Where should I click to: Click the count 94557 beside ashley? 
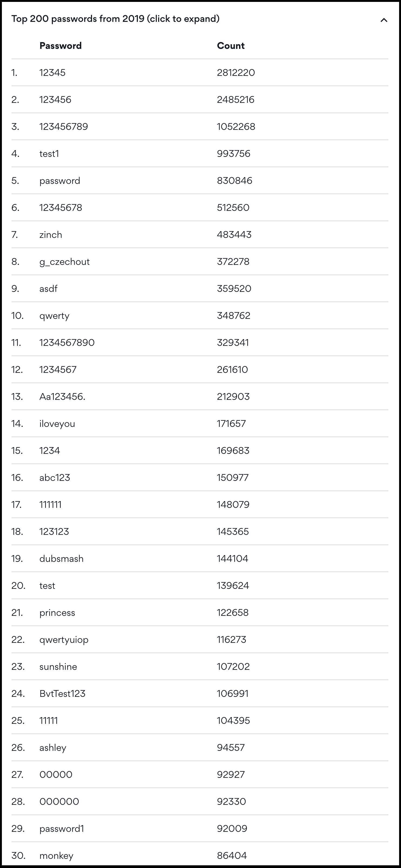[231, 747]
